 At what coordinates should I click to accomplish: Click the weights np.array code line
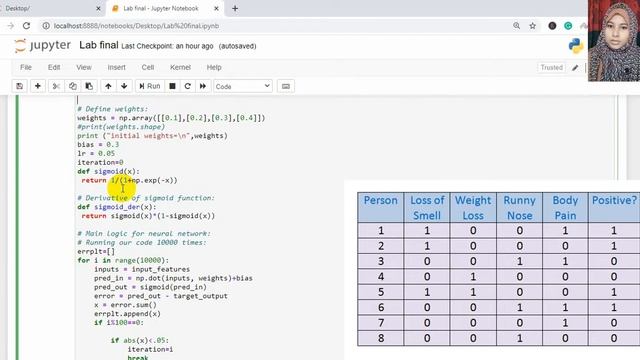(x=171, y=118)
